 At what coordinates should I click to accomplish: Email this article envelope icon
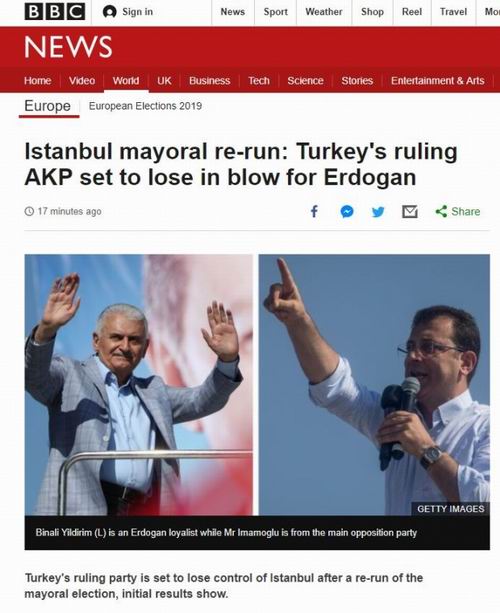[410, 212]
